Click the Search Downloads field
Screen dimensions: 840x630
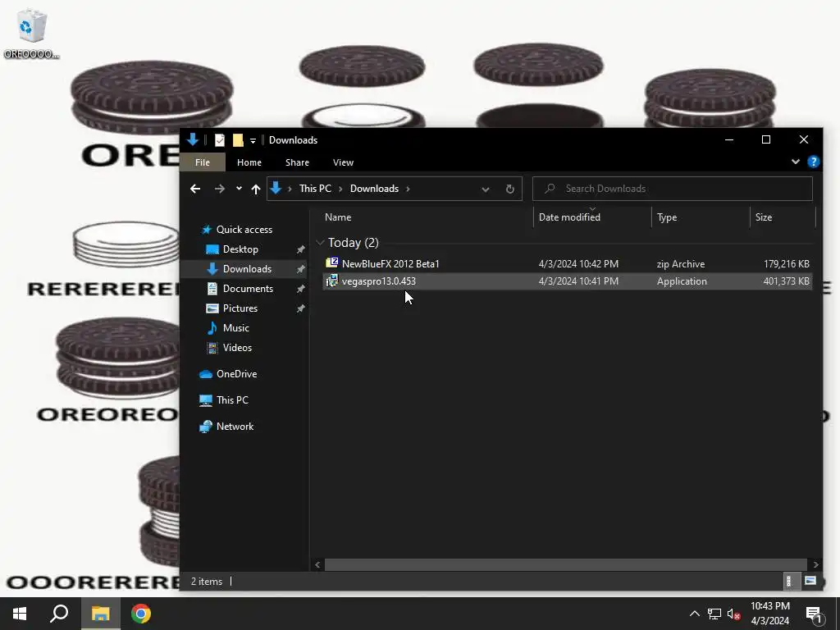click(673, 189)
